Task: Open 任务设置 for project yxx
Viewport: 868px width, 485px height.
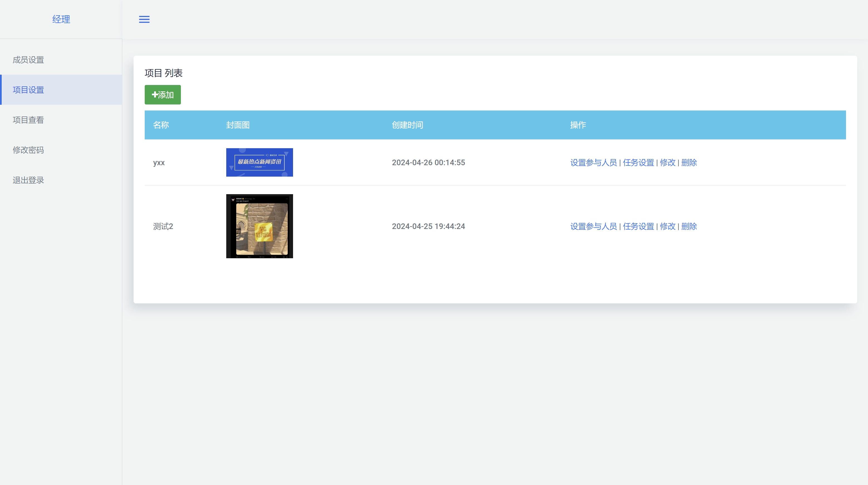Action: pos(638,163)
